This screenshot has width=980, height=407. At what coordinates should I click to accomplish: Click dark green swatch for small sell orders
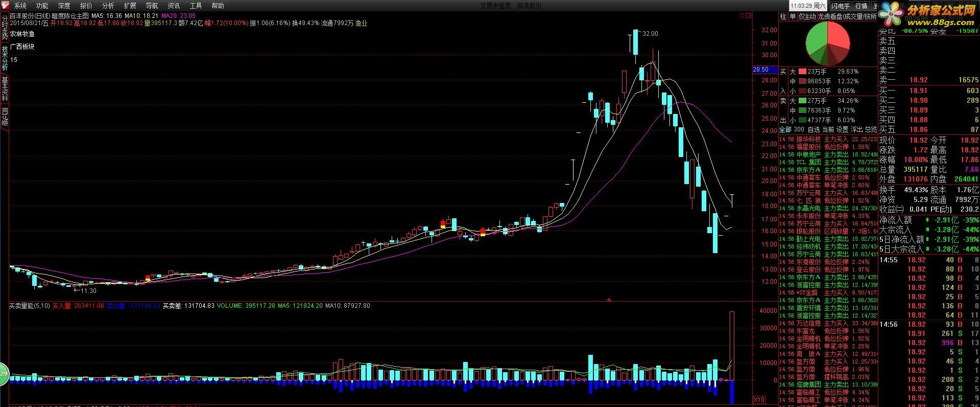802,120
